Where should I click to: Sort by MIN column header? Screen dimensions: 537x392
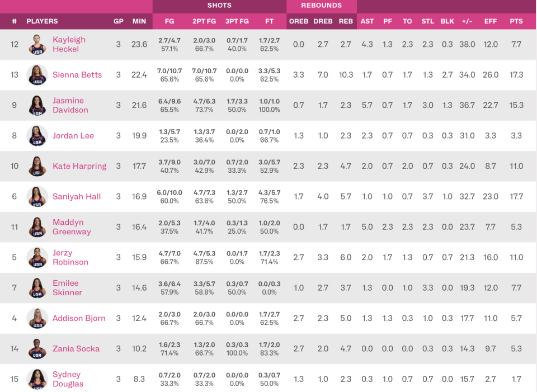coord(139,21)
